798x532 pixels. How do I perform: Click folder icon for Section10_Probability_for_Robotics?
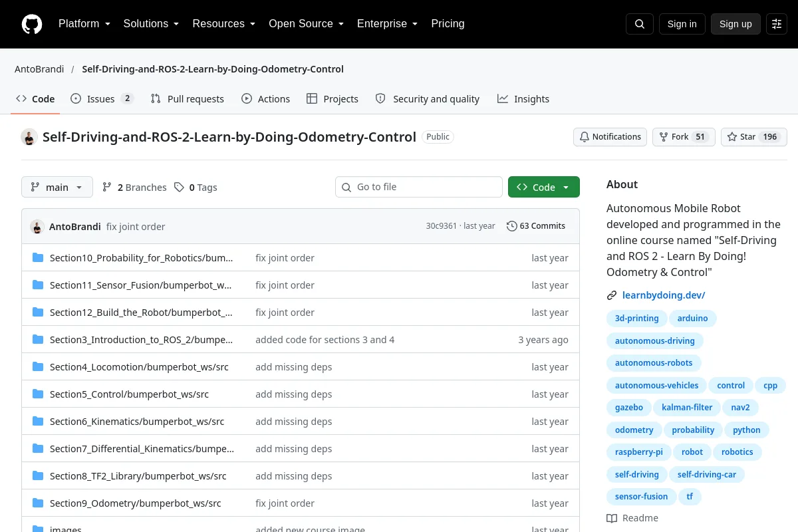pos(38,258)
